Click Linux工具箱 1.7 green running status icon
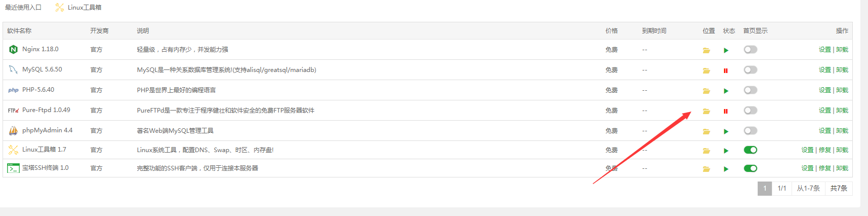Screen dimensions: 868x216 tap(726, 151)
